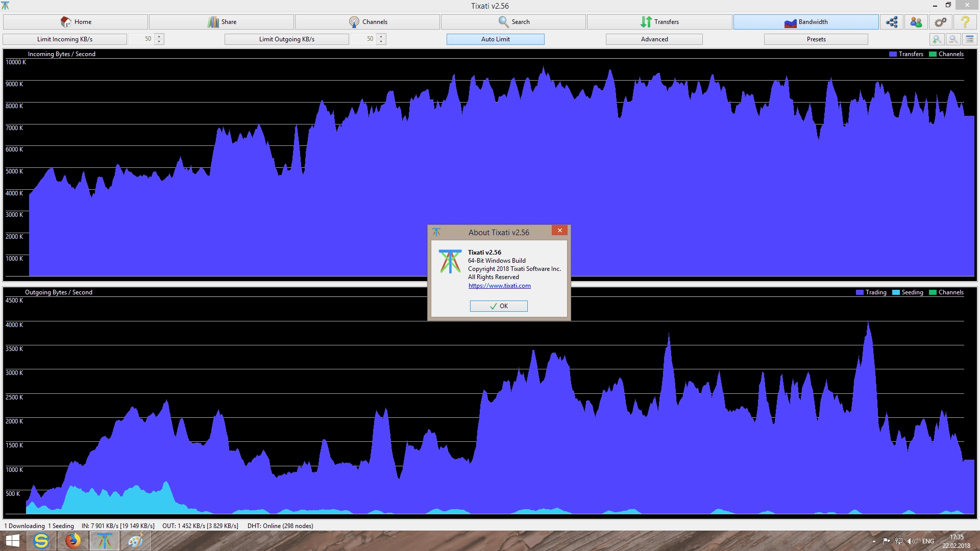Open Firefox from the taskbar
980x551 pixels.
tap(73, 541)
